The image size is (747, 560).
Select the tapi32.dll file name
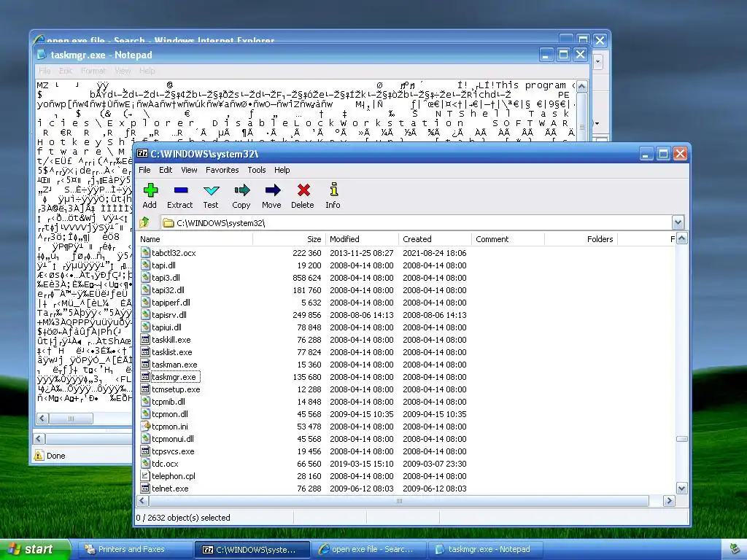[x=168, y=290]
